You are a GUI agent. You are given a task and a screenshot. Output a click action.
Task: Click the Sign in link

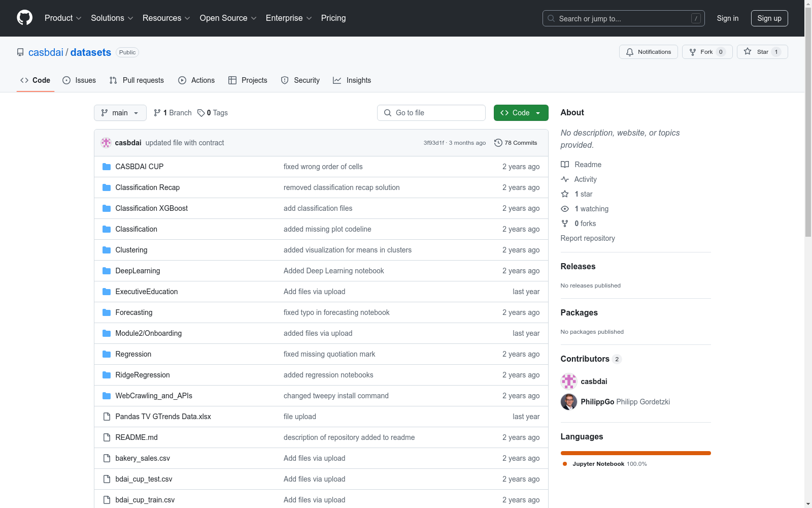[728, 18]
